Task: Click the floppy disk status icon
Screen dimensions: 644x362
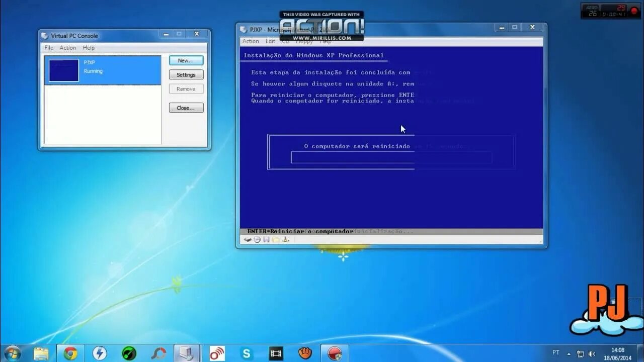Action: tap(267, 240)
